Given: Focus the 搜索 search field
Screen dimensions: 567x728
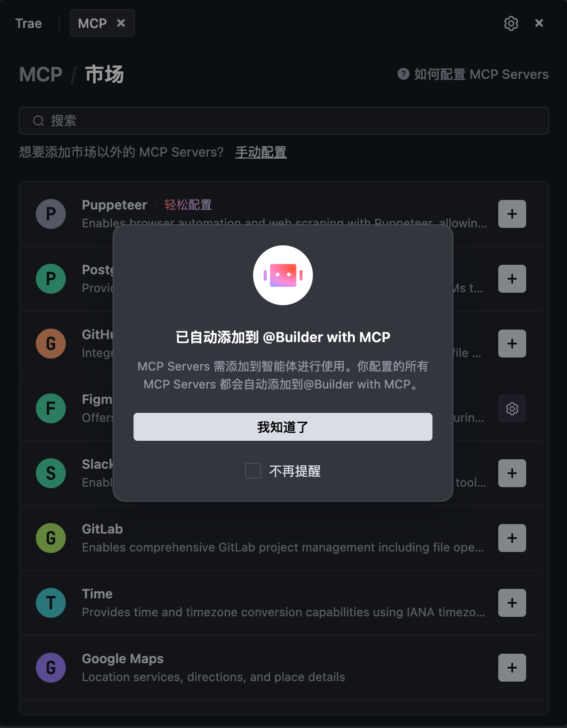Looking at the screenshot, I should (x=284, y=121).
